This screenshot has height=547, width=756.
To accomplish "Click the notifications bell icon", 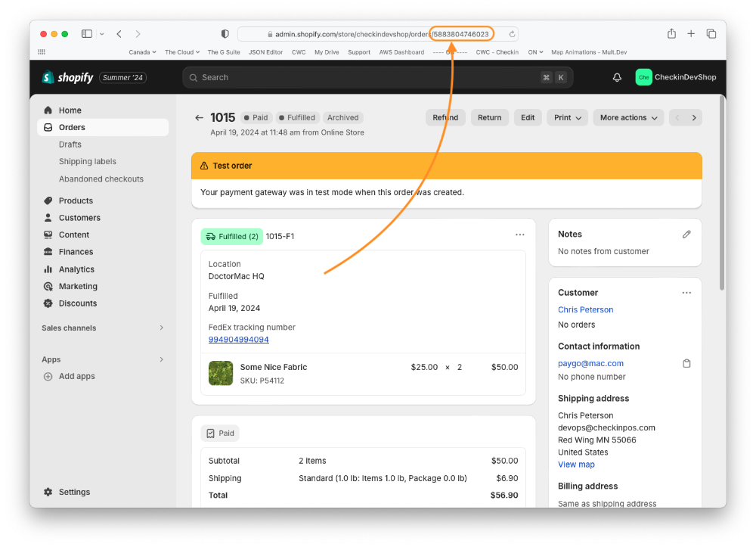I will point(617,77).
